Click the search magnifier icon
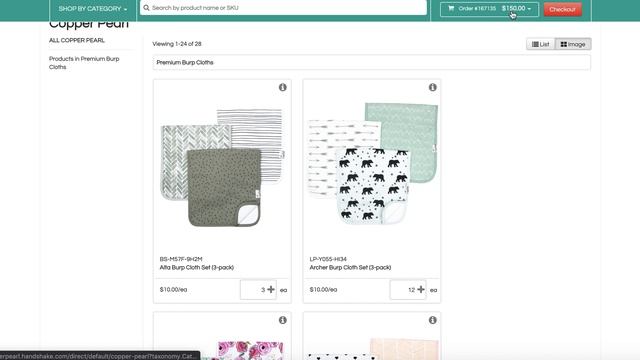640x360 pixels. coord(146,8)
